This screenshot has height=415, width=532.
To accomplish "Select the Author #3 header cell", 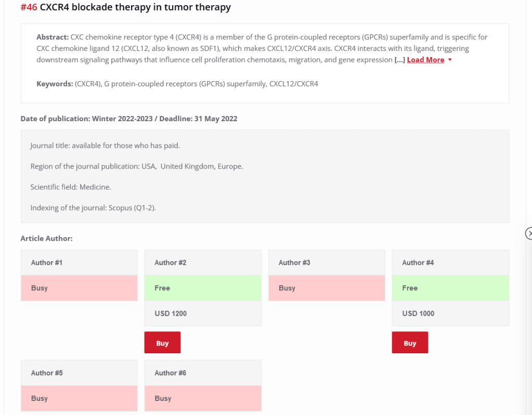I will pyautogui.click(x=327, y=263).
